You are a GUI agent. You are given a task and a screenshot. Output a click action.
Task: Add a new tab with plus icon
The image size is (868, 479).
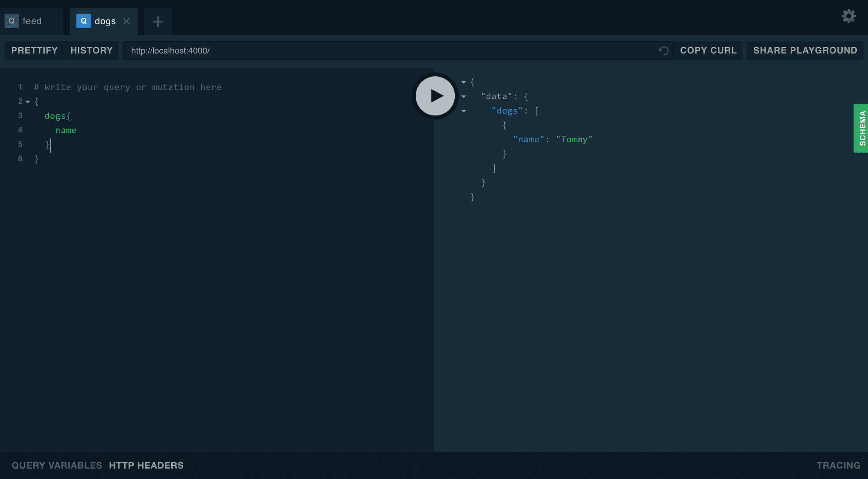tap(158, 21)
